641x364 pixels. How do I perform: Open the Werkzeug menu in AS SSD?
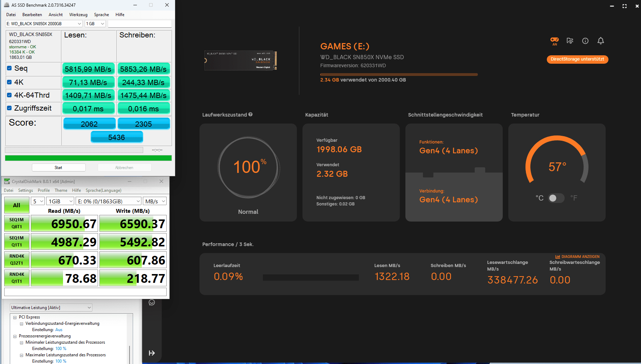[x=78, y=15]
